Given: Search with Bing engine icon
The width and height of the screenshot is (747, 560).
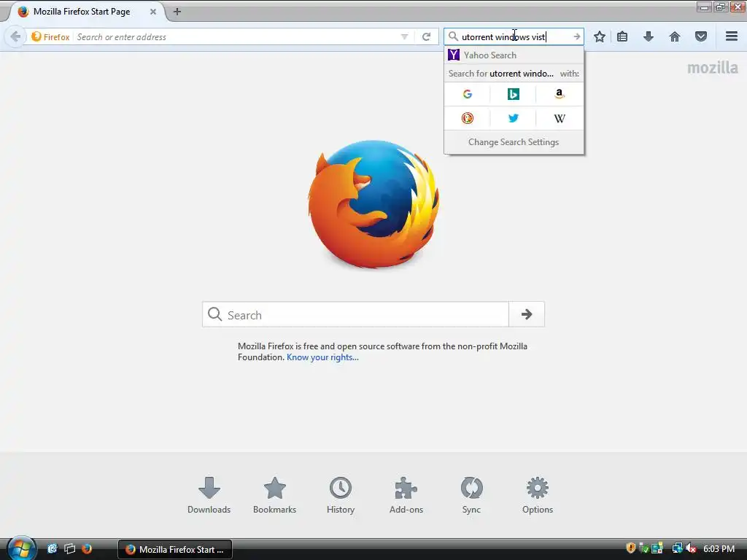Looking at the screenshot, I should point(513,94).
